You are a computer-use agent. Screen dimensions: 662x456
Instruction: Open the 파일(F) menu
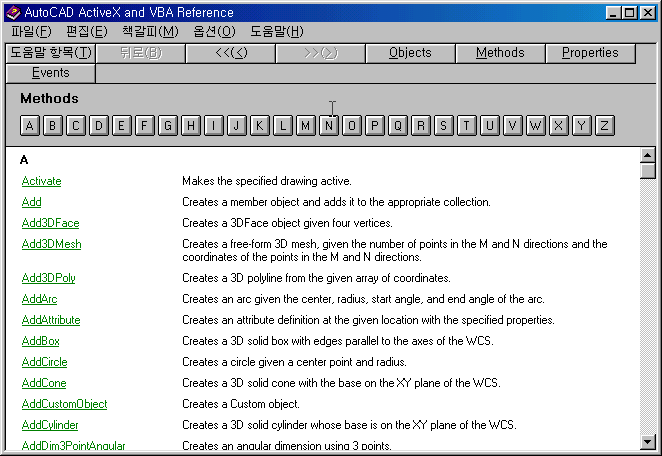pyautogui.click(x=31, y=32)
